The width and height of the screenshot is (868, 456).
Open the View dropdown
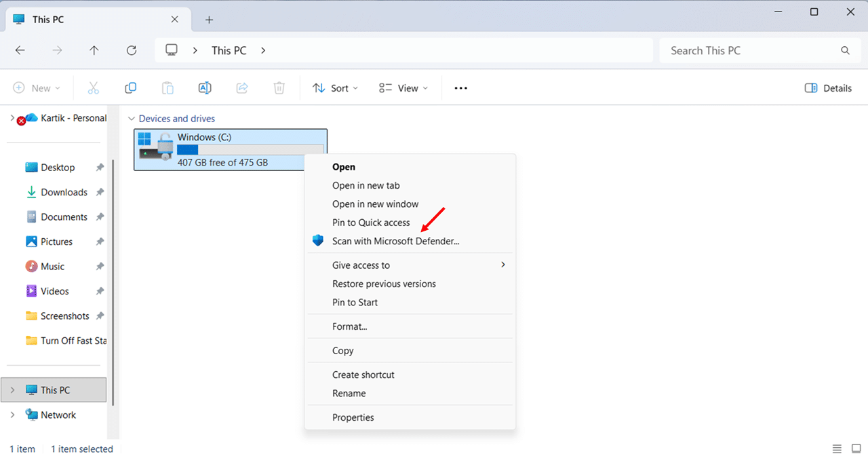pyautogui.click(x=403, y=88)
